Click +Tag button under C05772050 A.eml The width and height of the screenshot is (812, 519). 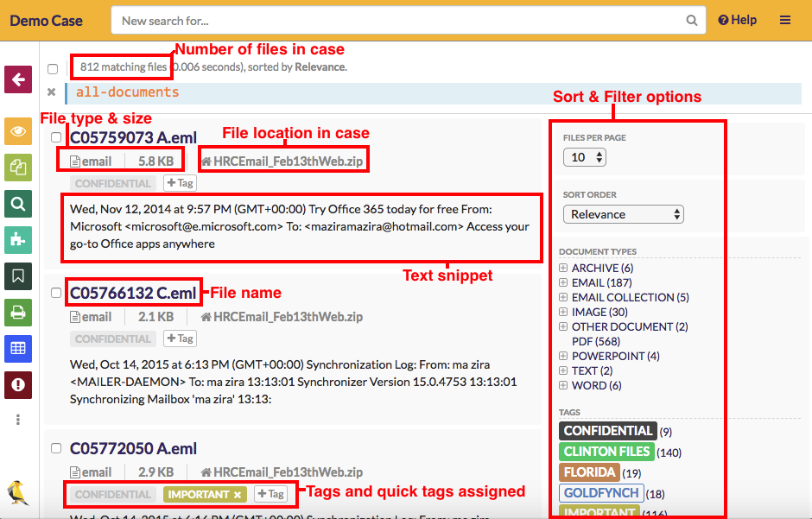pos(271,494)
